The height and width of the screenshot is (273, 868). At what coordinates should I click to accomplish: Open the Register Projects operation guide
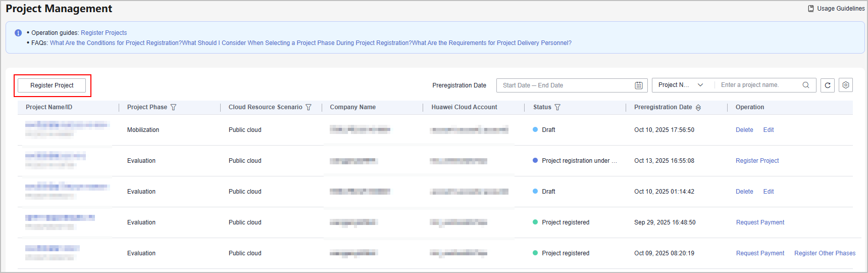tap(104, 33)
